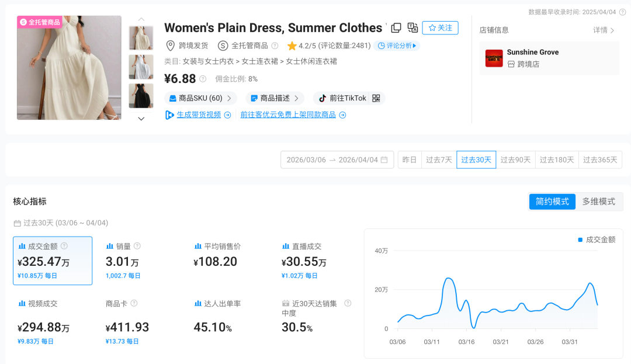Click the Sunshine Grove store logo
This screenshot has width=631, height=364.
coord(494,58)
